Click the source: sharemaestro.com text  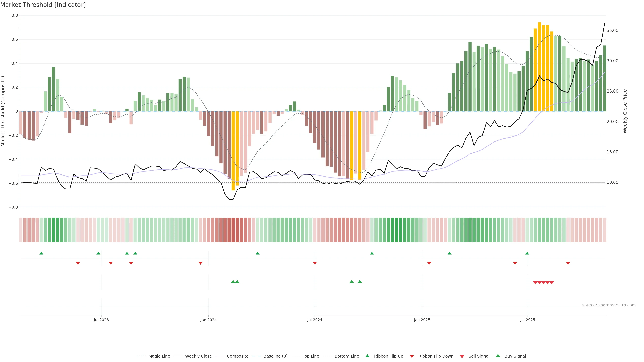(609, 305)
